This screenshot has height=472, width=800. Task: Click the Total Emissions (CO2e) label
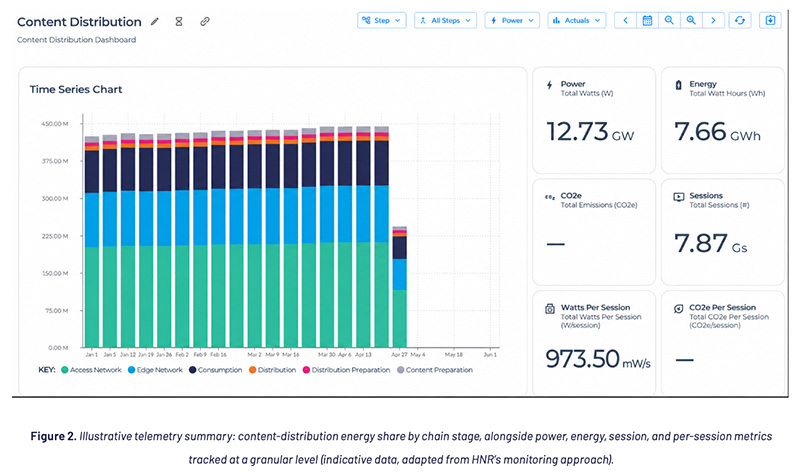(x=599, y=205)
